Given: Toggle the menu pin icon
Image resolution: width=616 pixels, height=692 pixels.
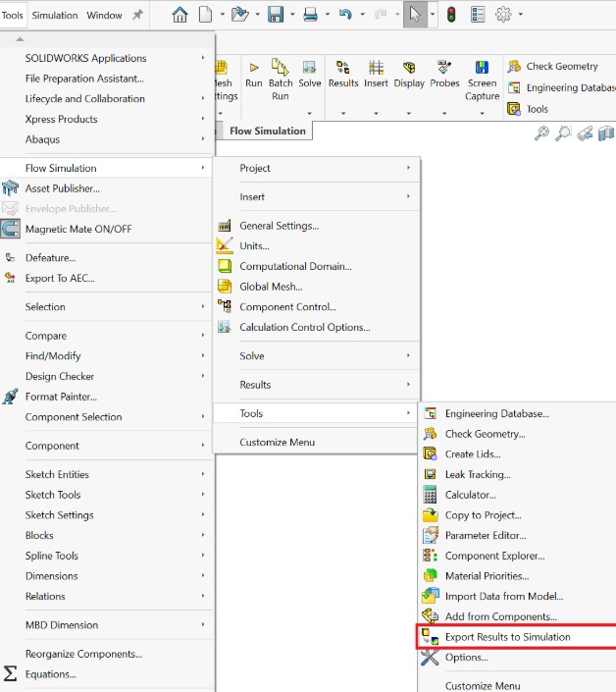Looking at the screenshot, I should click(x=138, y=15).
